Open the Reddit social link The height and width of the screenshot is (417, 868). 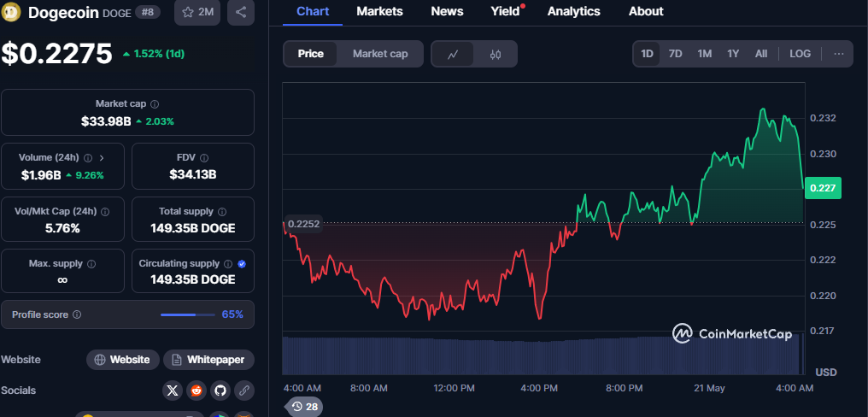(x=196, y=391)
